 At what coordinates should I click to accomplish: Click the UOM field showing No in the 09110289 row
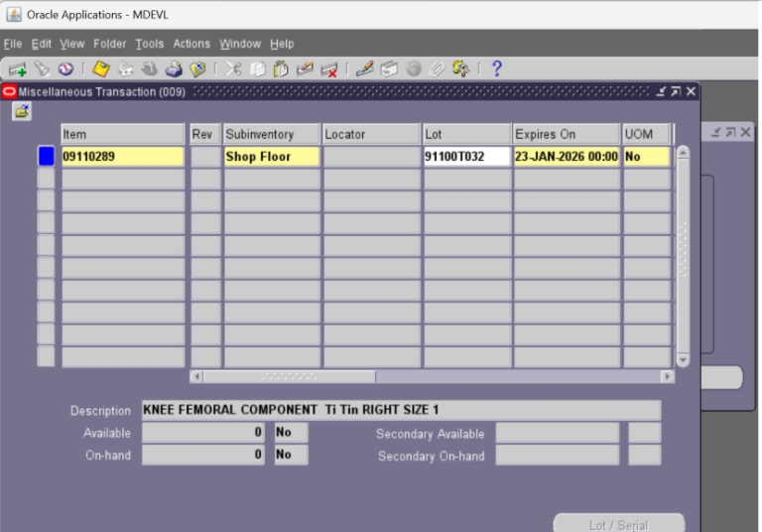click(x=647, y=156)
